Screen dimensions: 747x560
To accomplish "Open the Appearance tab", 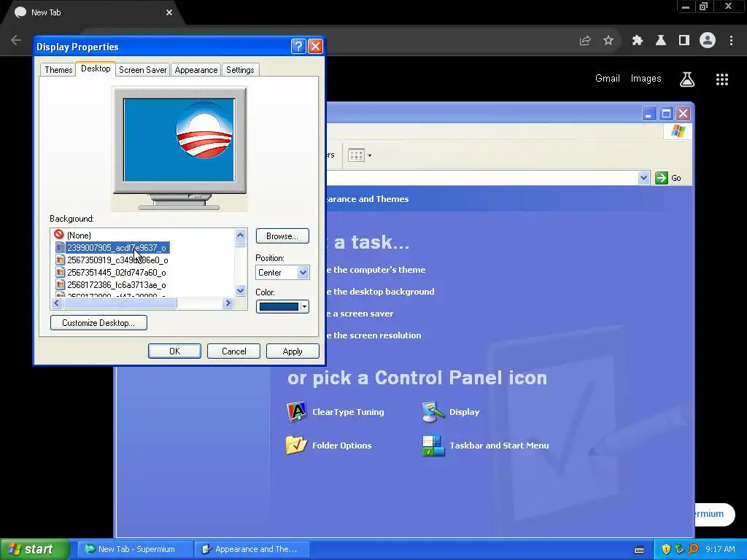I will click(196, 70).
